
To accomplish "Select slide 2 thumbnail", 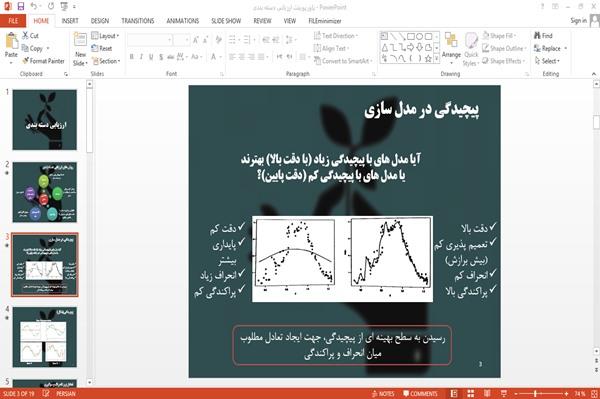I will 45,192.
